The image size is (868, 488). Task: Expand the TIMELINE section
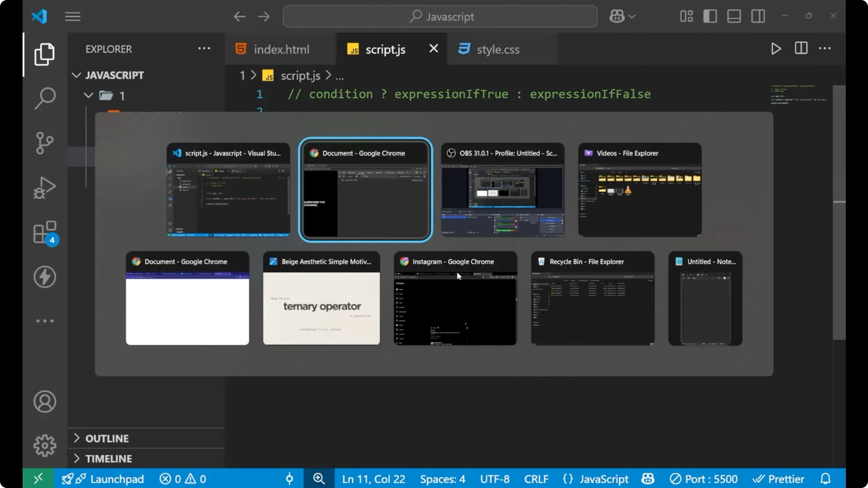click(108, 459)
